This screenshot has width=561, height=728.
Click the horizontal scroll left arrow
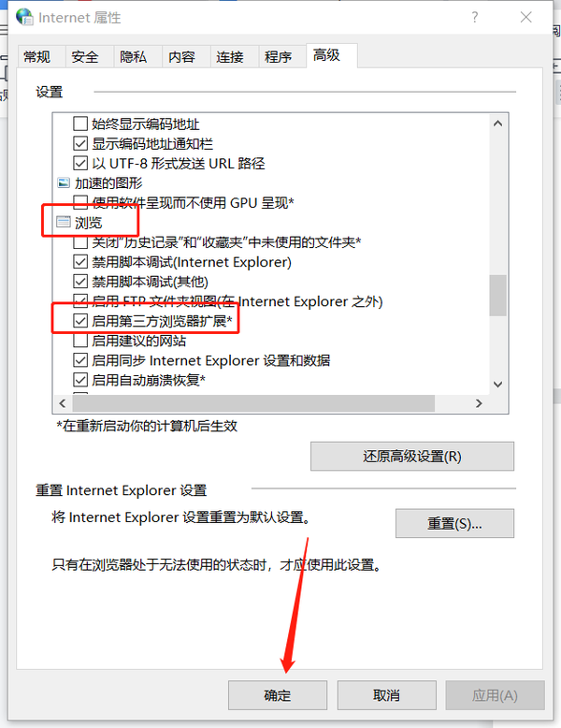[63, 403]
